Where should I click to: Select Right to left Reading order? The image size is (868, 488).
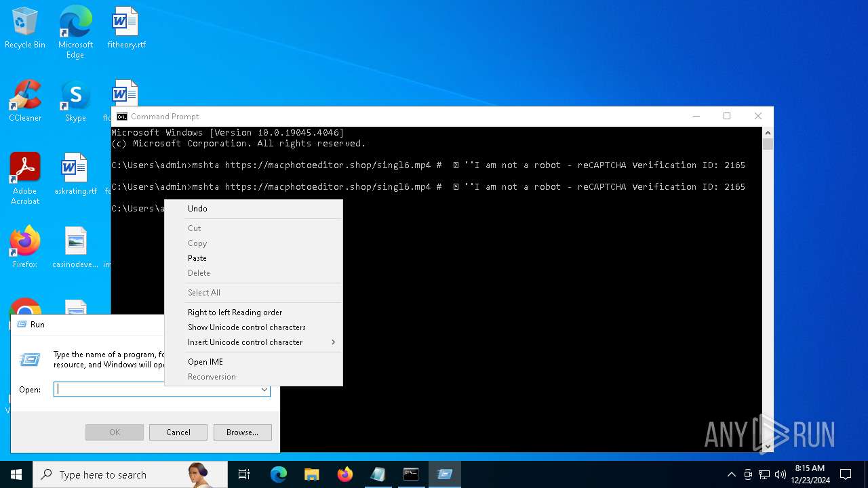coord(254,312)
